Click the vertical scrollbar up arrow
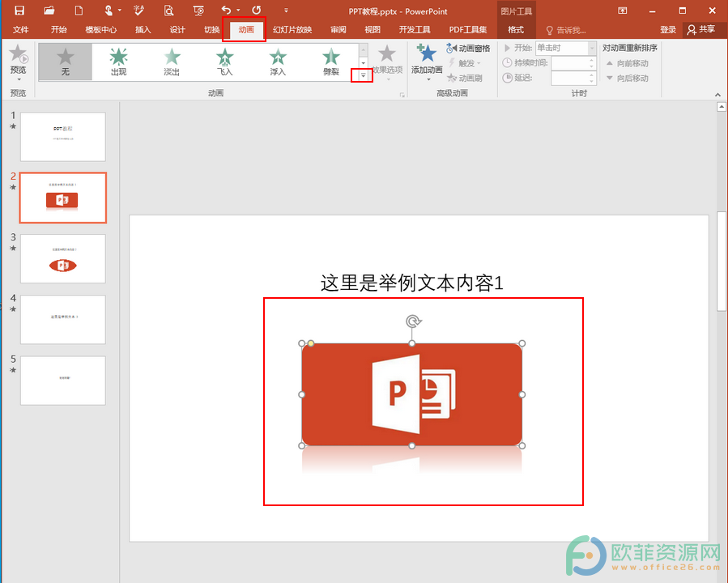The width and height of the screenshot is (728, 583). tap(721, 107)
